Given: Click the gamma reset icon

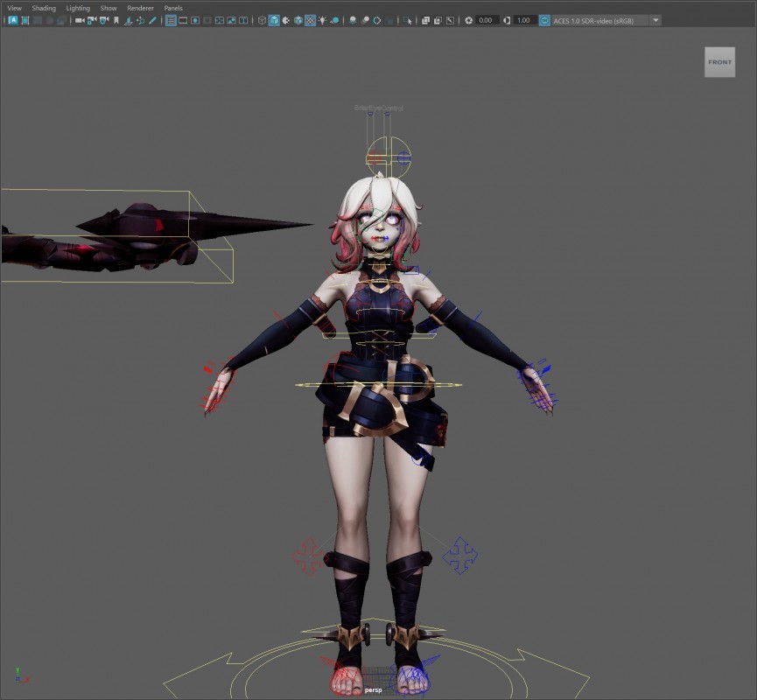Looking at the screenshot, I should tap(507, 20).
